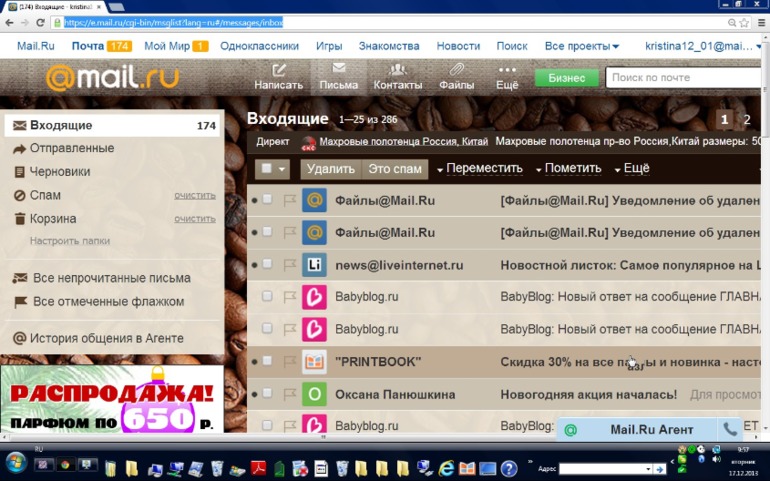
Task: Click the Удалить button
Action: click(330, 169)
